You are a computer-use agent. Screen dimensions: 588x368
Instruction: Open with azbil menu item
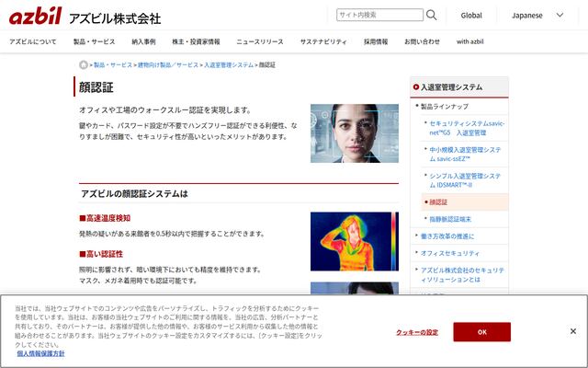[x=469, y=41]
